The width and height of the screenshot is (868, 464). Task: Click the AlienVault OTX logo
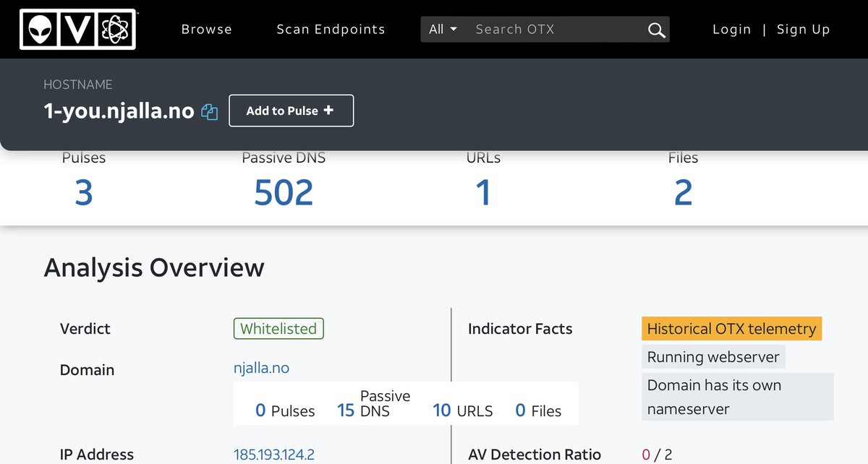tap(78, 29)
